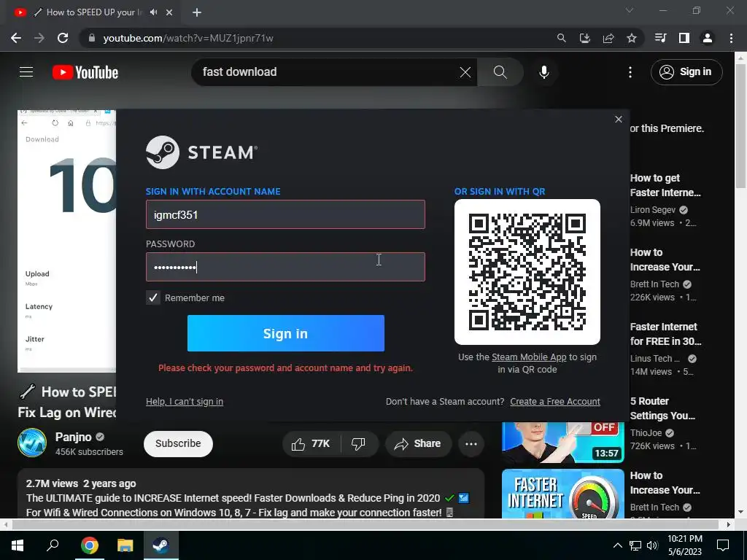Bookmark this page with star icon
747x560 pixels.
632,38
